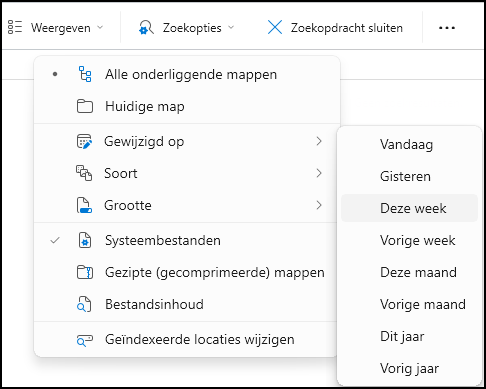The image size is (486, 389).
Task: Expand the Zoekopties dropdown arrow
Action: pyautogui.click(x=231, y=27)
